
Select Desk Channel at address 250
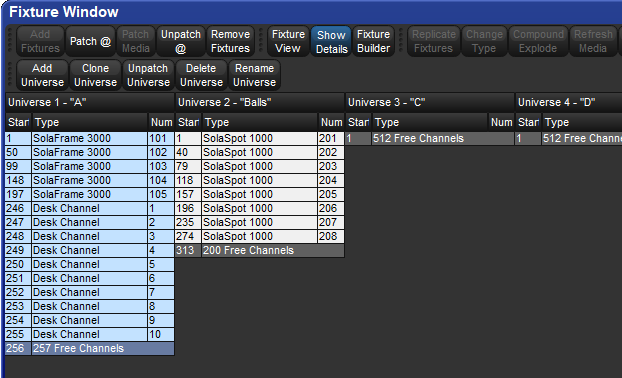[x=90, y=264]
